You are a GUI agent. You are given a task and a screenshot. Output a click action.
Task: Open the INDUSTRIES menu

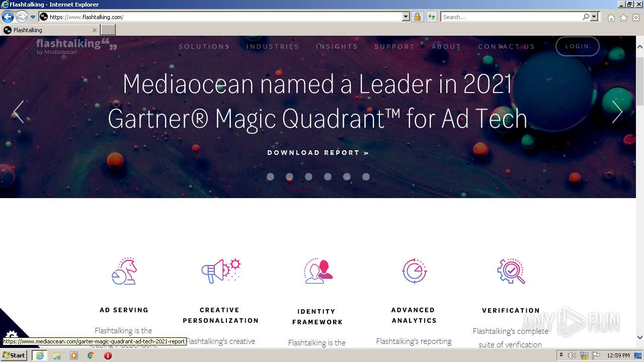[273, 46]
